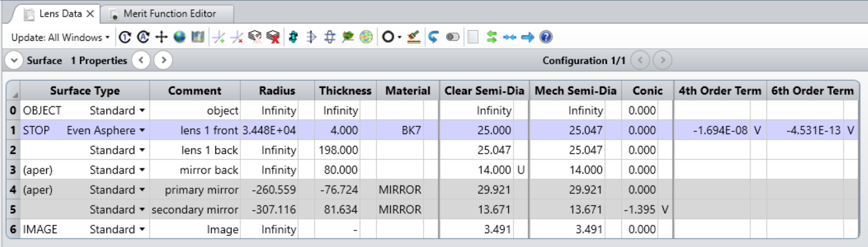Click the black circle aperture icon
The image size is (868, 247).
(388, 38)
